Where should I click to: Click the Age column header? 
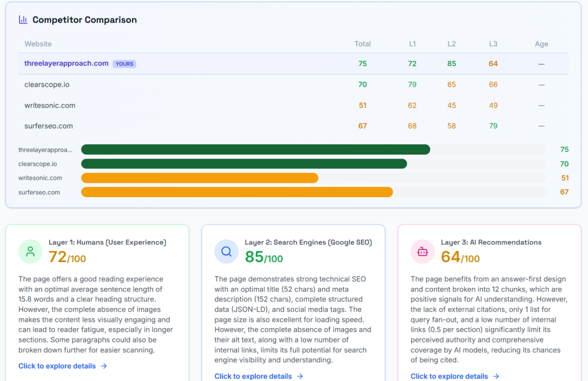(541, 44)
